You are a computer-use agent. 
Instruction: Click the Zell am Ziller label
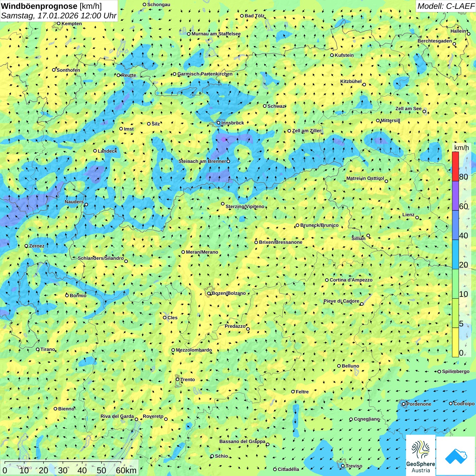click(x=307, y=131)
